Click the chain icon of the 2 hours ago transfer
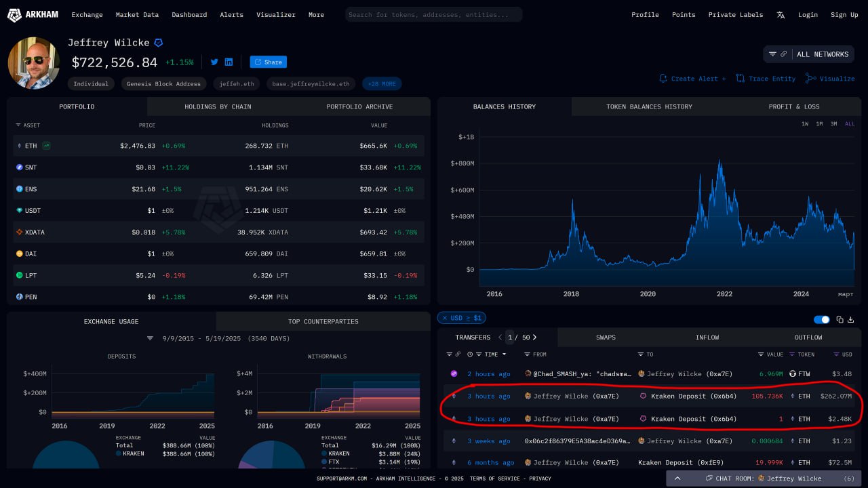This screenshot has height=488, width=868. pyautogui.click(x=454, y=374)
